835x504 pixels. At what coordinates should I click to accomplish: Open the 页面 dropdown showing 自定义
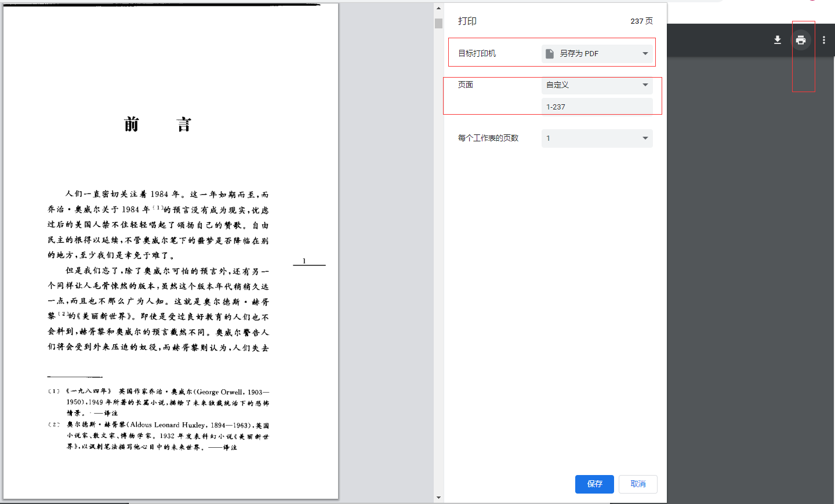point(597,85)
